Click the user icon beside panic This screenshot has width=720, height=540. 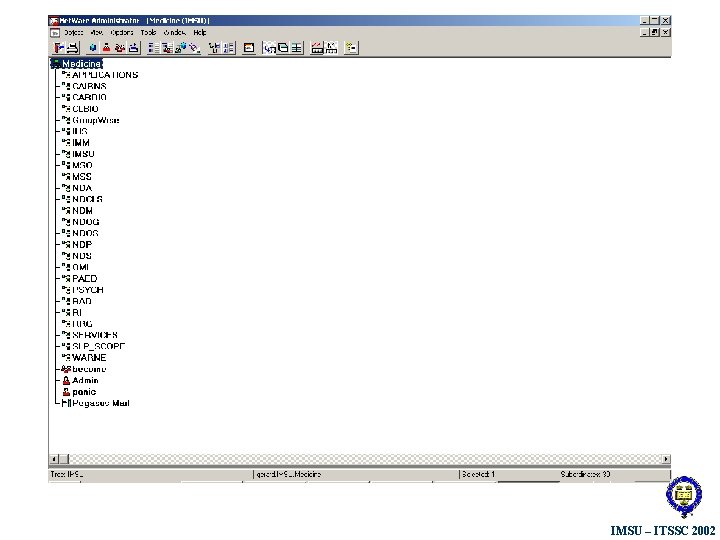66,392
